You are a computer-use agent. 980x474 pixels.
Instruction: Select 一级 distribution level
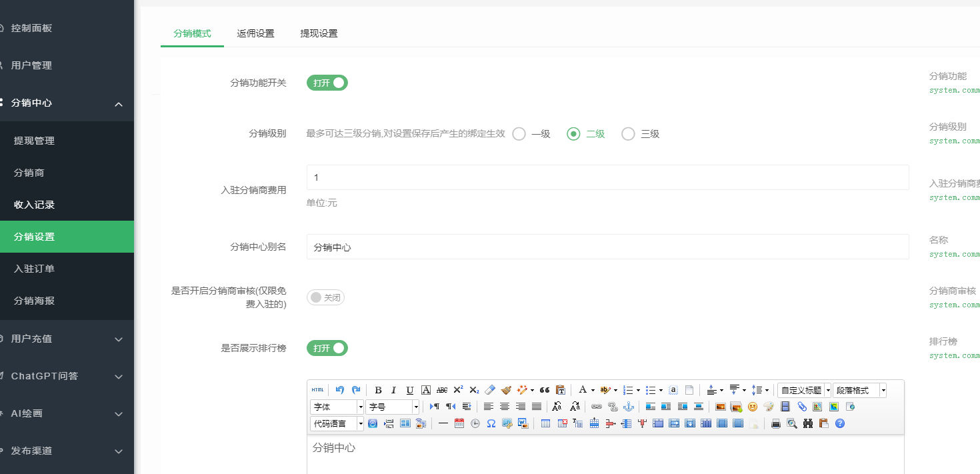531,134
